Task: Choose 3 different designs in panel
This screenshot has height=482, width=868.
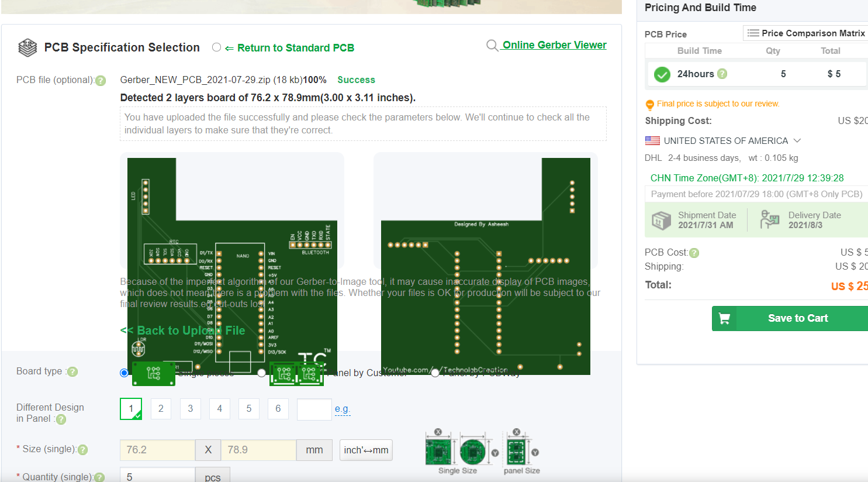Action: pos(190,409)
